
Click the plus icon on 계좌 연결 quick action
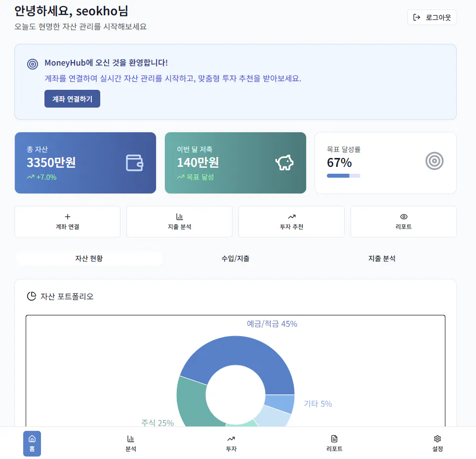coord(67,216)
